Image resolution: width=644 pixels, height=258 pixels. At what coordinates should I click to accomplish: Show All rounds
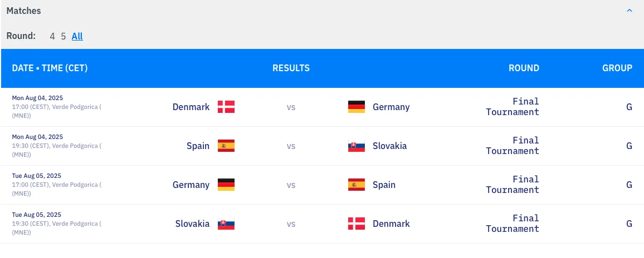(x=77, y=36)
